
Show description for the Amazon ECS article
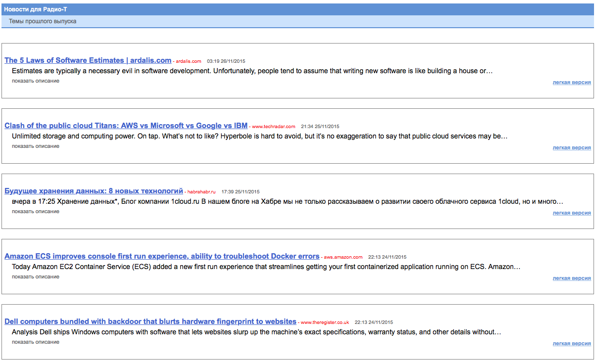pyautogui.click(x=36, y=277)
